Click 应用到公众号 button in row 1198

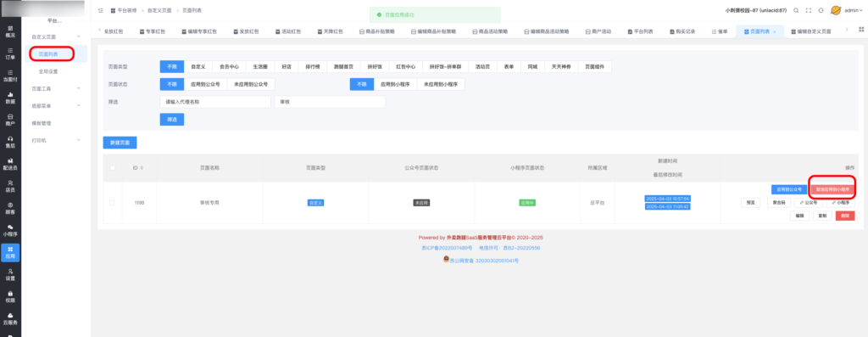789,189
